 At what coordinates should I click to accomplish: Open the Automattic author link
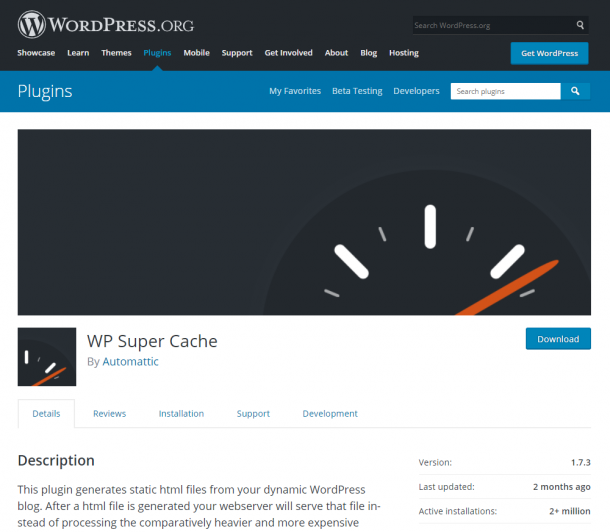[x=130, y=362]
